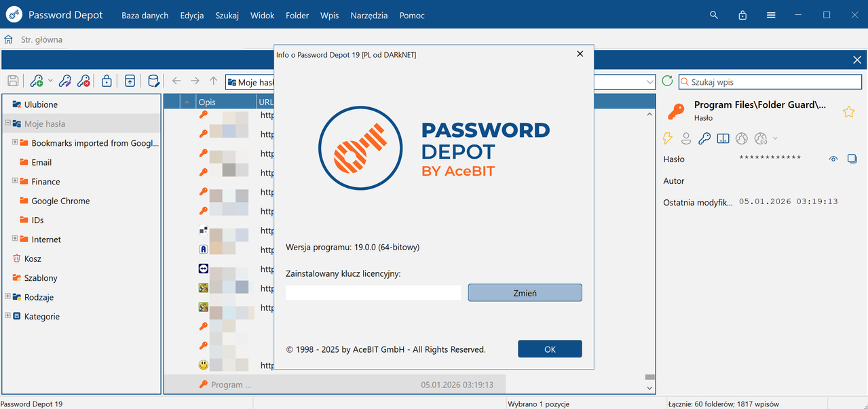Select the Email folder
This screenshot has height=409, width=868.
(x=41, y=162)
